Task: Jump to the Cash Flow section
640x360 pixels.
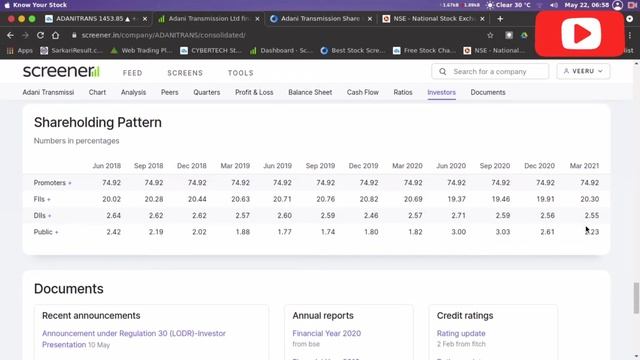Action: point(363,92)
